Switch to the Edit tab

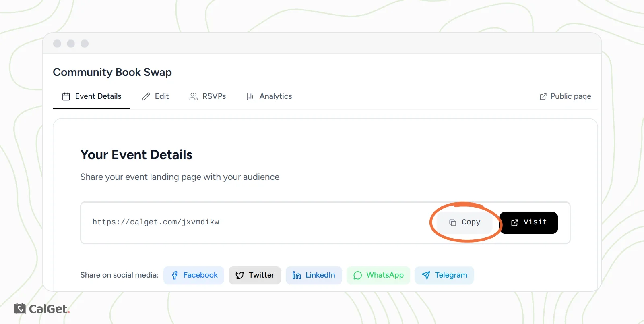[155, 96]
